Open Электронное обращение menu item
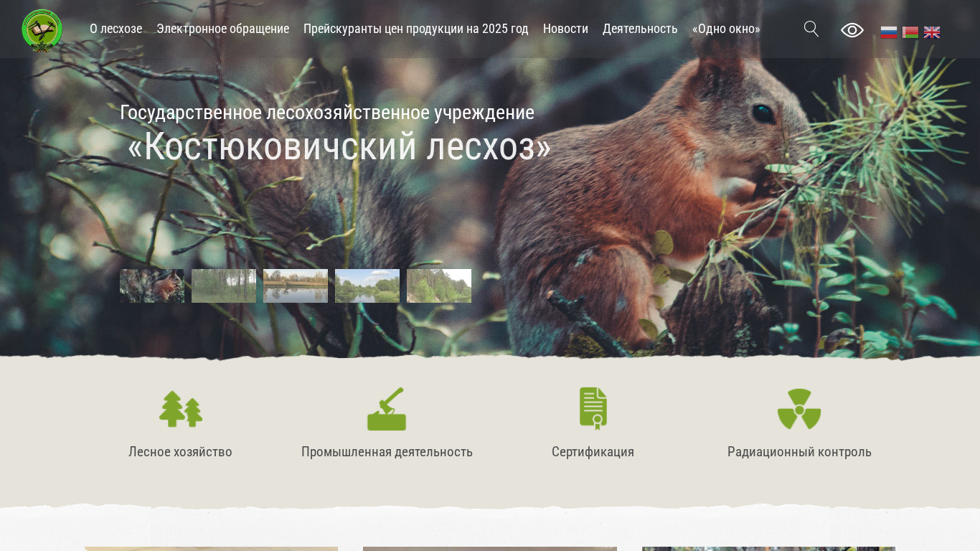The image size is (980, 551). [223, 29]
